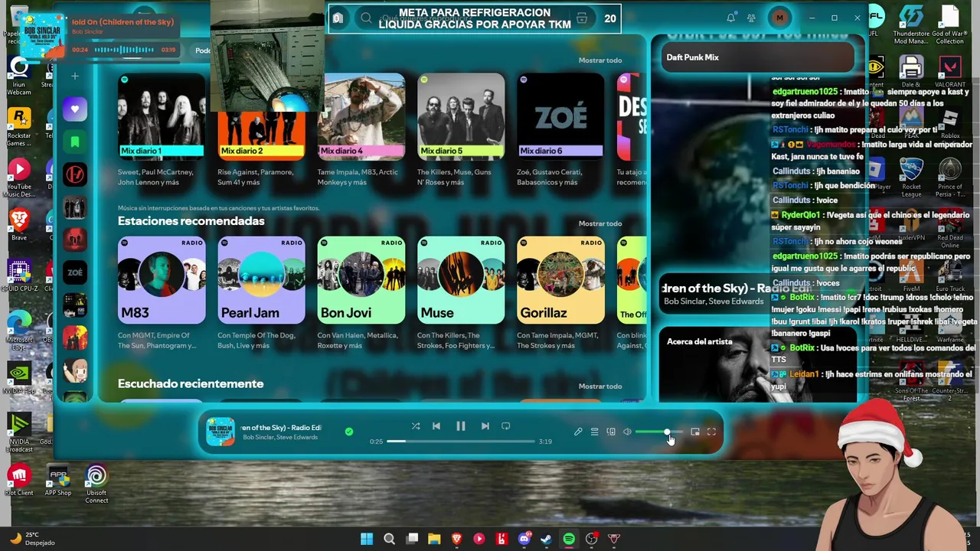The width and height of the screenshot is (980, 551).
Task: Open the Escuchado recientemente heading
Action: pyautogui.click(x=191, y=384)
